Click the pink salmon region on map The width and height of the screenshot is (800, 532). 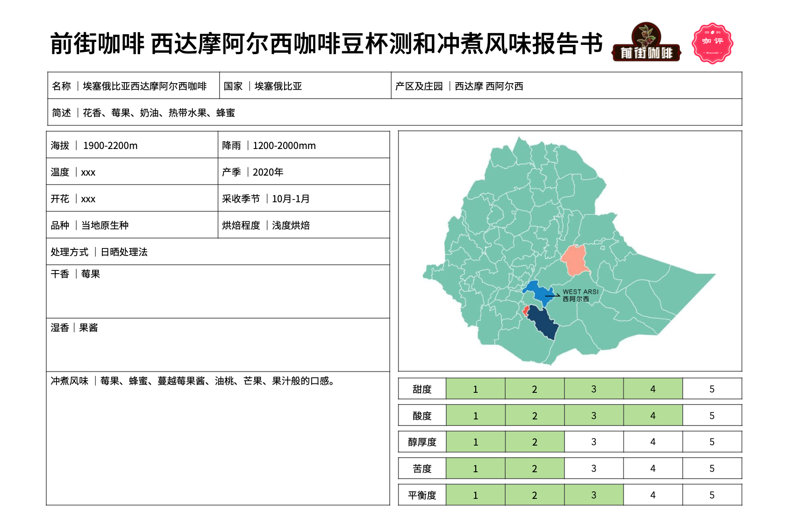(x=575, y=260)
